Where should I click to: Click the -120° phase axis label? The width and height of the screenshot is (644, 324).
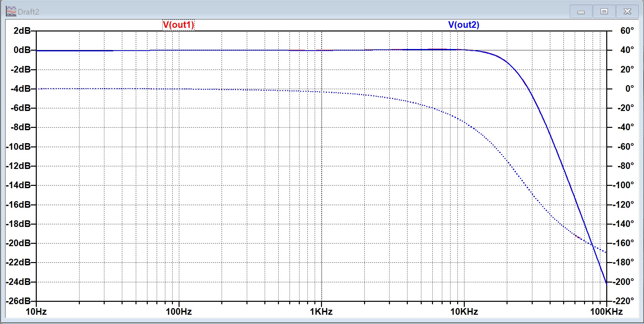pyautogui.click(x=624, y=205)
